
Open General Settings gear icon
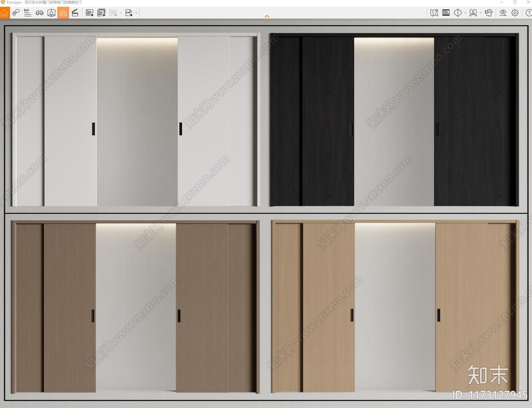(x=515, y=13)
